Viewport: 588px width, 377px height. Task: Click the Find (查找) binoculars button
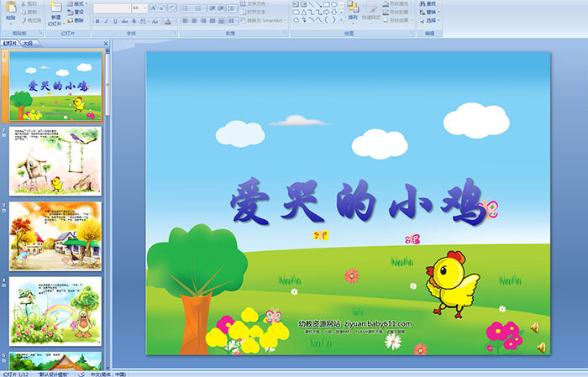(x=428, y=3)
